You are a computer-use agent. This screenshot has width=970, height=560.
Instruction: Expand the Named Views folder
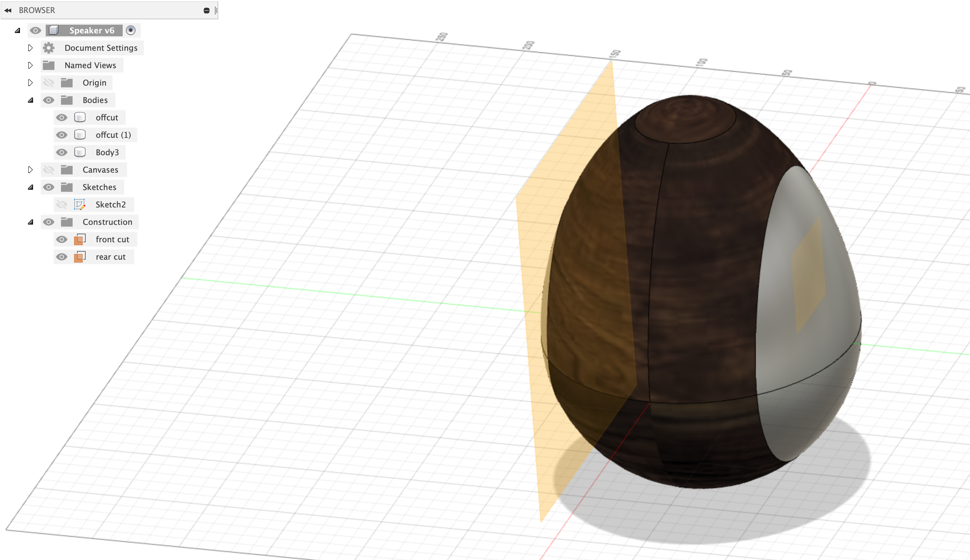tap(30, 65)
